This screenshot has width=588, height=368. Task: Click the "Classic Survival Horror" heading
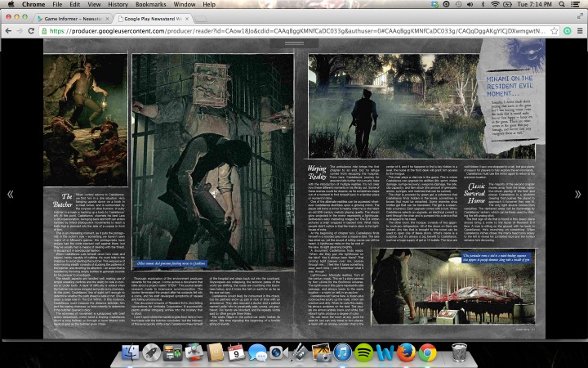click(474, 193)
